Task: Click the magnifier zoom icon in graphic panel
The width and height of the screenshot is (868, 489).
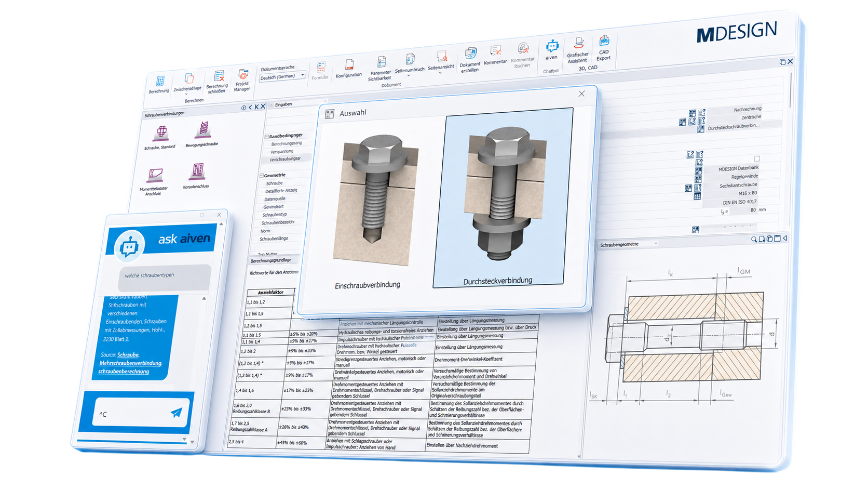Action: (754, 240)
